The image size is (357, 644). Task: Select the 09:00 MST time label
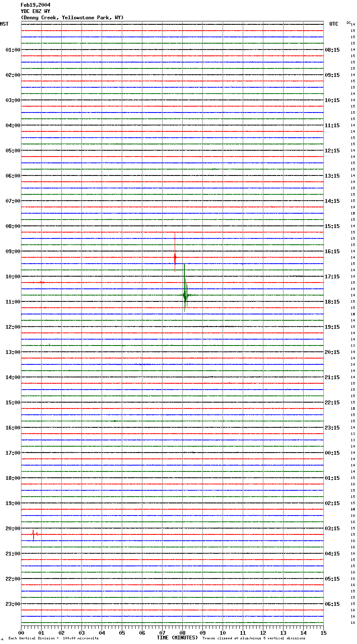pyautogui.click(x=13, y=251)
